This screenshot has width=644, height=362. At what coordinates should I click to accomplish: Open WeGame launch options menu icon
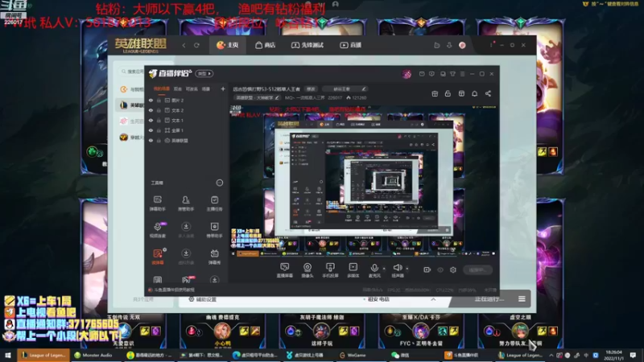pos(522,298)
